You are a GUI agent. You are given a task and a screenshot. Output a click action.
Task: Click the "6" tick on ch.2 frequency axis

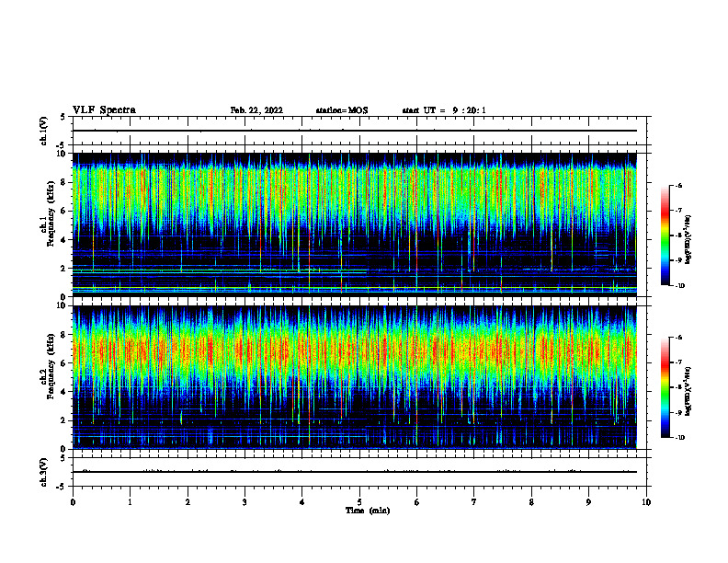(x=64, y=363)
